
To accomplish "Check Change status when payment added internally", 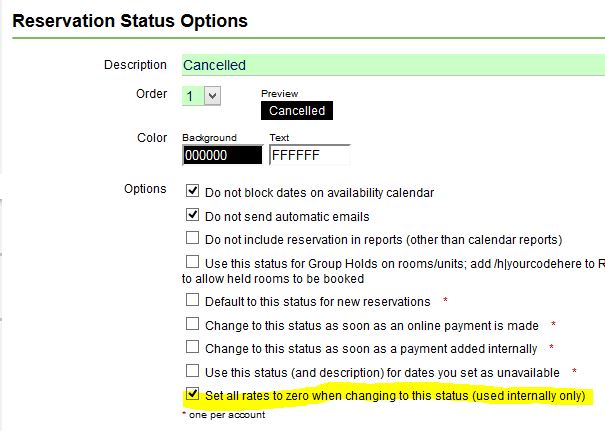I will [x=193, y=348].
